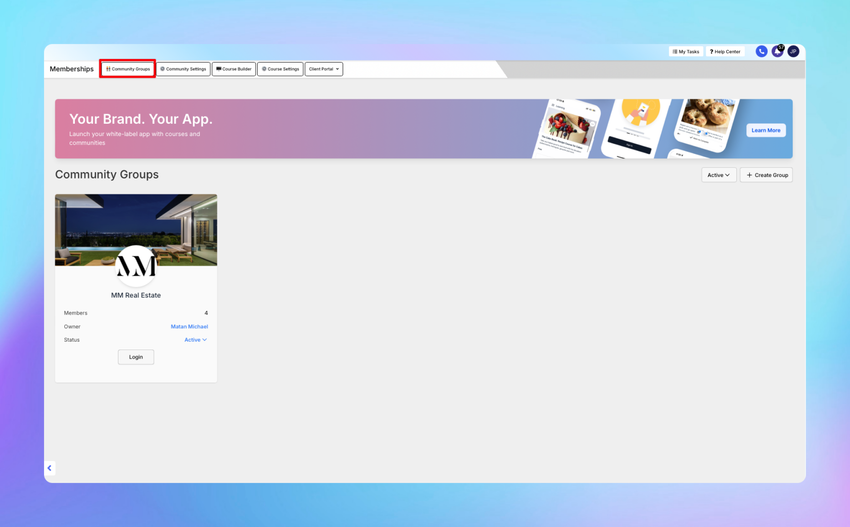Open the notifications bell icon
The image size is (850, 527).
pos(777,52)
